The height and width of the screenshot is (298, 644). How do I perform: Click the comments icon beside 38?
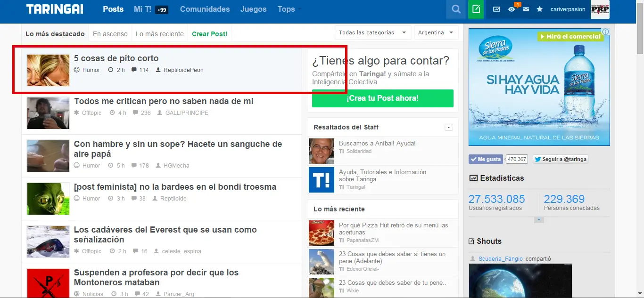click(134, 199)
